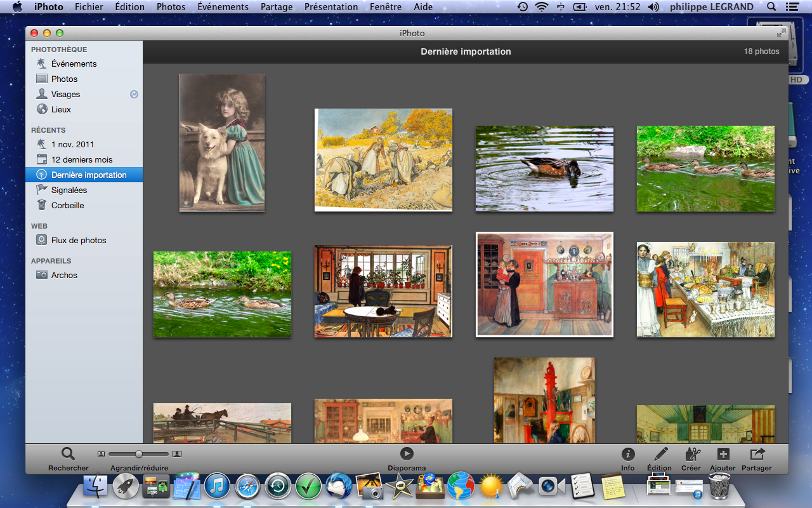812x508 pixels.
Task: Click the Créer button
Action: pyautogui.click(x=692, y=454)
